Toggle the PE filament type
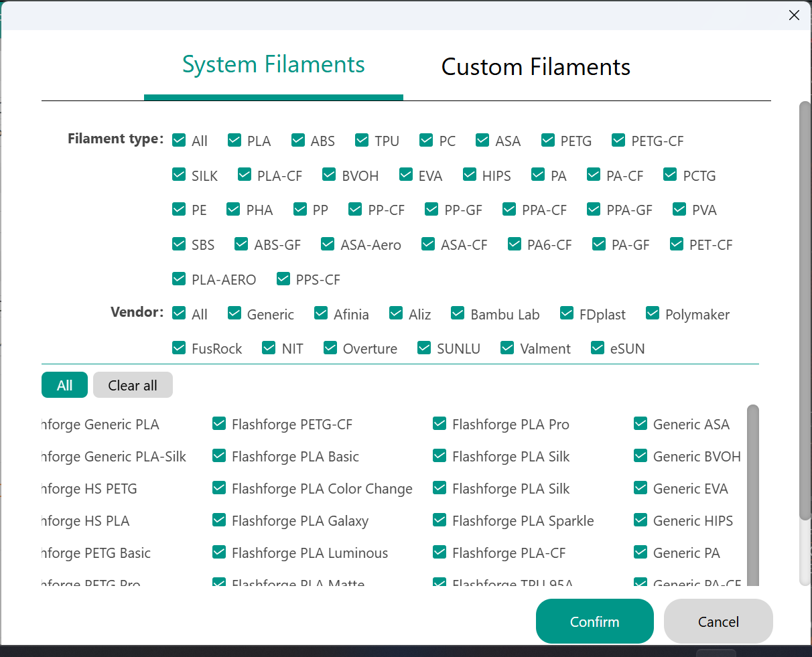The image size is (812, 657). (179, 209)
